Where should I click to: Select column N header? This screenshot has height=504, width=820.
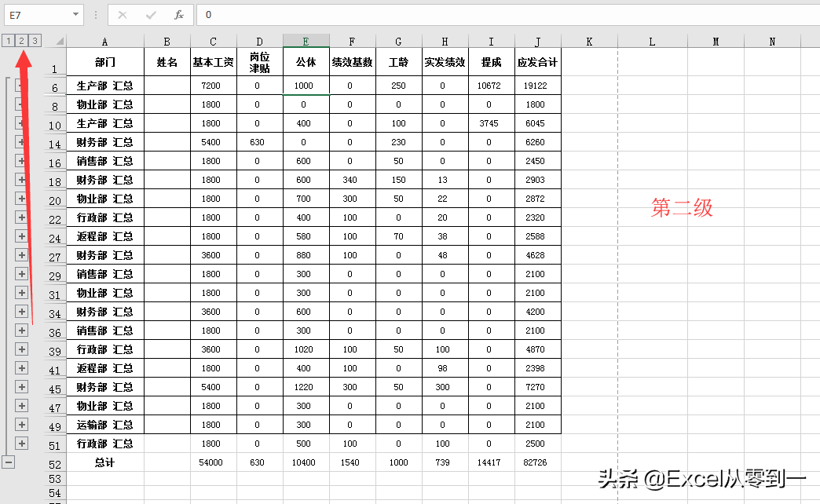(x=772, y=42)
